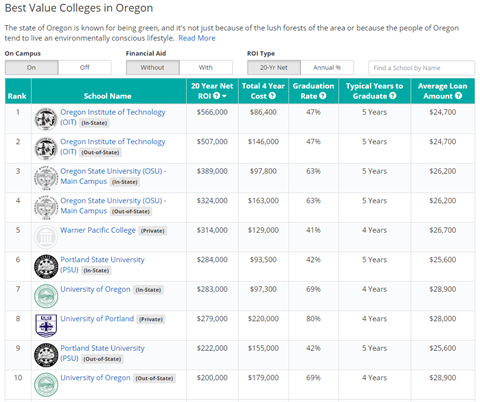Click the University of Portland crest logo
Screen dimensions: 480x402
(46, 326)
